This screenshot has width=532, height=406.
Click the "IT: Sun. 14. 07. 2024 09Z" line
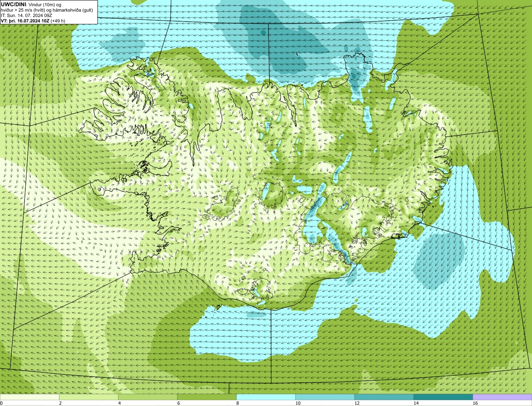coord(27,15)
